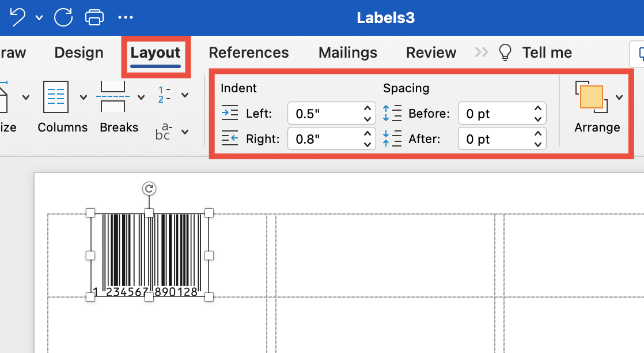
Task: Open the three-dots more commands menu
Action: 125,17
